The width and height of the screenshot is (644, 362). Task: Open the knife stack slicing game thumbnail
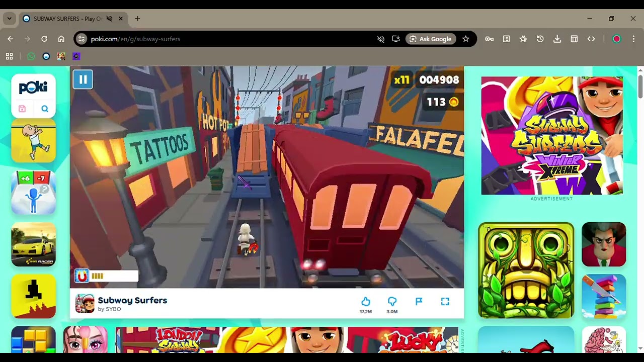(x=604, y=296)
